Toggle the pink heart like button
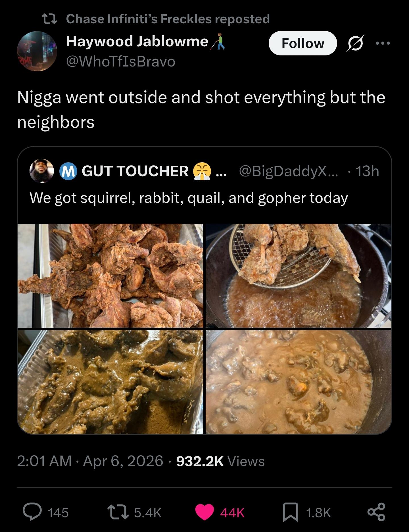Viewport: 409px width, 532px height. (205, 512)
